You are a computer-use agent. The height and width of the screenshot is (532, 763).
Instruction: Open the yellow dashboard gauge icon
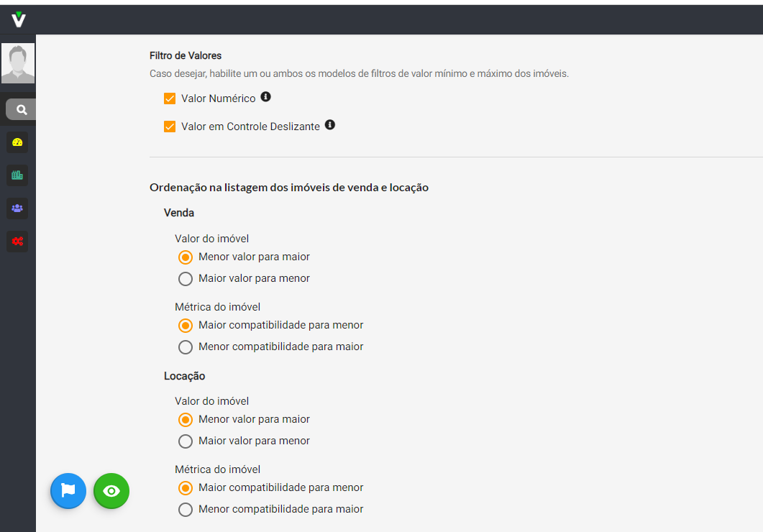[x=17, y=142]
